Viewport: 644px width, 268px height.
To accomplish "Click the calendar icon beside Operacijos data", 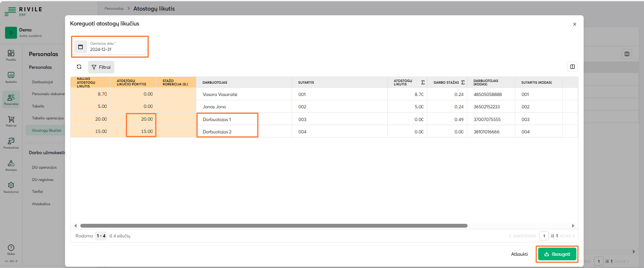I will [80, 47].
